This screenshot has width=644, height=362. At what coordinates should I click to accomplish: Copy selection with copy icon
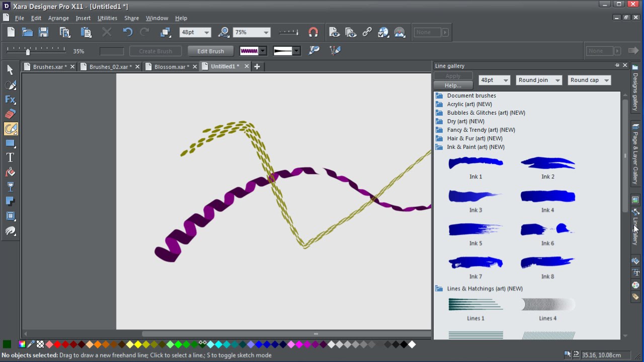pyautogui.click(x=65, y=32)
